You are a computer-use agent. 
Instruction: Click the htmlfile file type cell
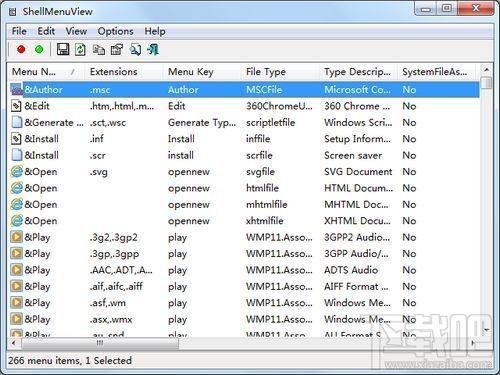(262, 188)
